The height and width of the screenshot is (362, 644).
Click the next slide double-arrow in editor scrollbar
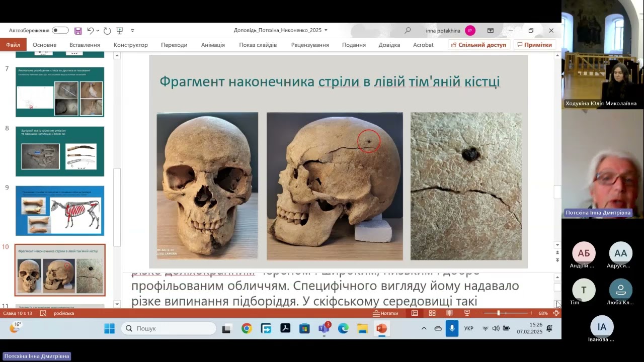[x=557, y=260]
